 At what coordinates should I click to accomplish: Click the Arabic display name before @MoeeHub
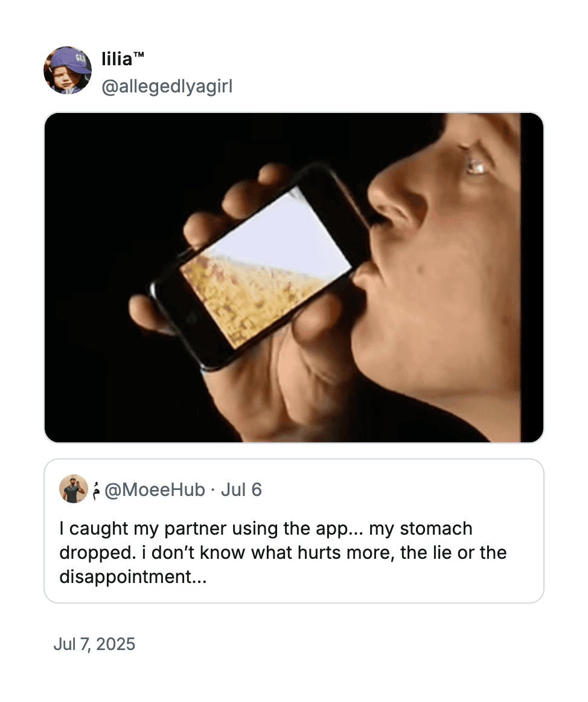tap(96, 491)
